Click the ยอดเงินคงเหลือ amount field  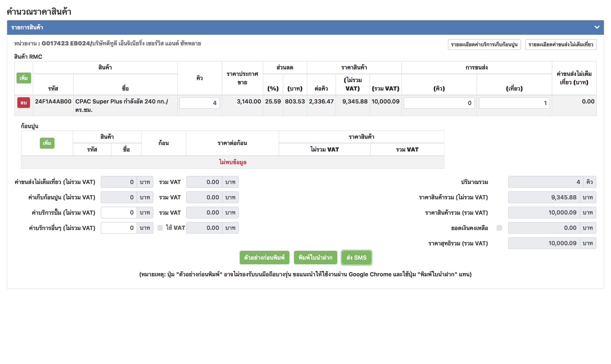click(544, 228)
